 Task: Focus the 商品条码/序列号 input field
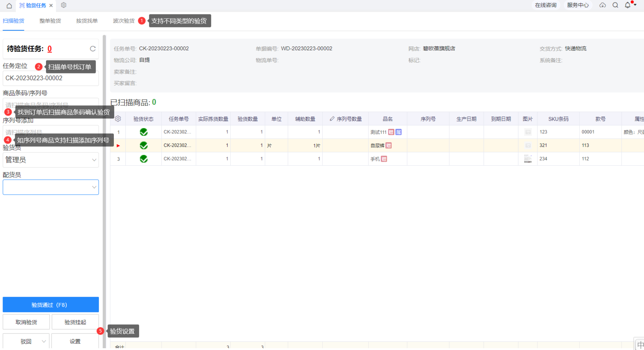point(51,105)
